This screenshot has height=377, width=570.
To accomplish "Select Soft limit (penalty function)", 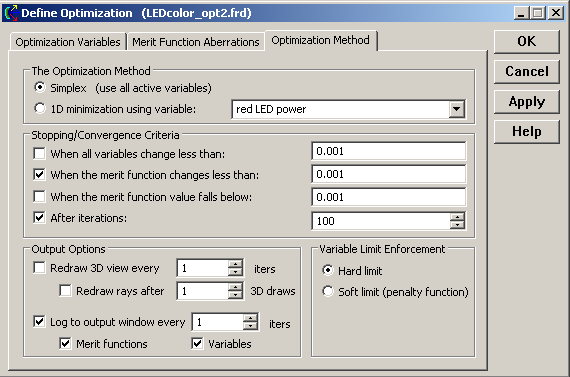I will point(328,291).
